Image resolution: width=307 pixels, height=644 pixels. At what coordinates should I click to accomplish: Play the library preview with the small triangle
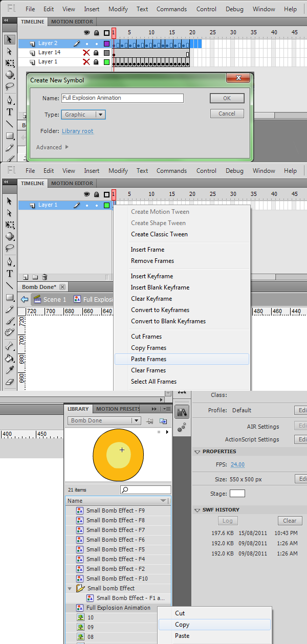167,433
